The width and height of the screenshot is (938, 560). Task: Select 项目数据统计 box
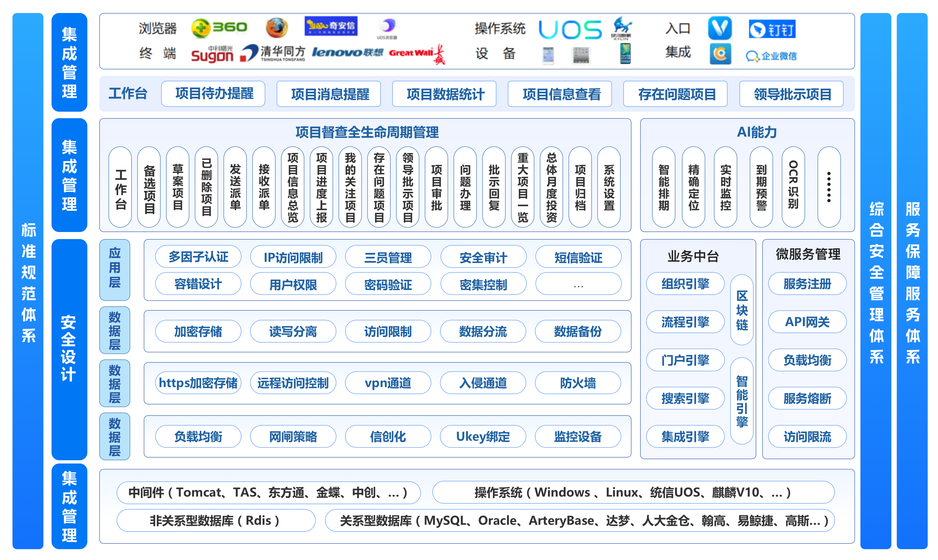445,94
